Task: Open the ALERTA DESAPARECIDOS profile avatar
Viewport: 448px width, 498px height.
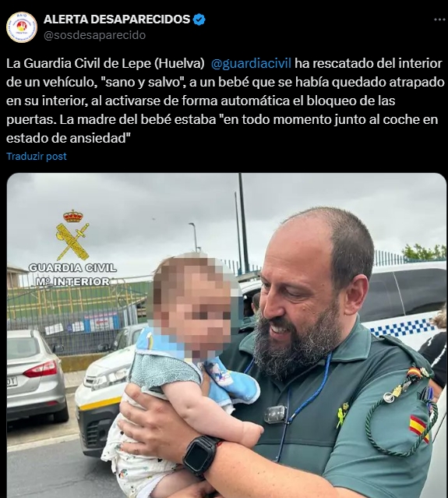Action: tap(22, 27)
